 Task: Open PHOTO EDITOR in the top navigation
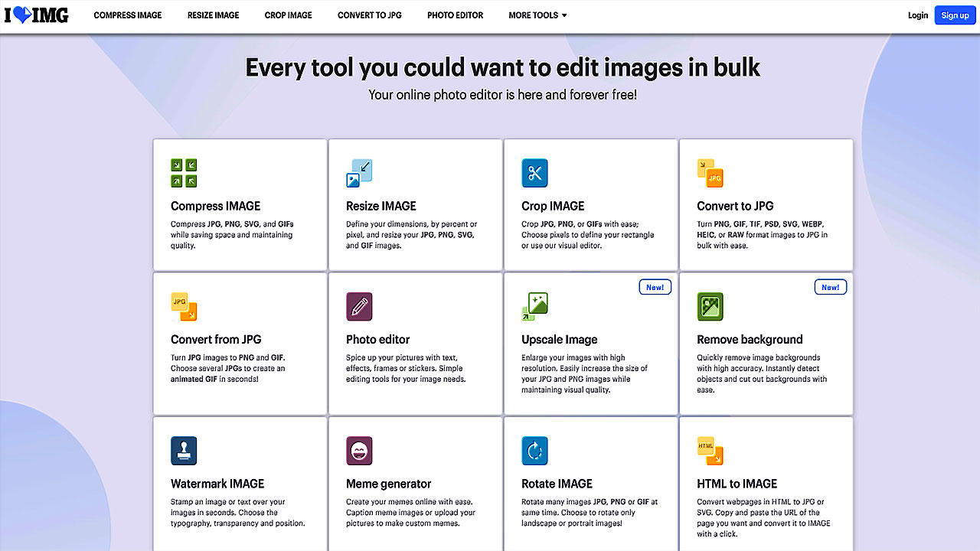[x=455, y=15]
